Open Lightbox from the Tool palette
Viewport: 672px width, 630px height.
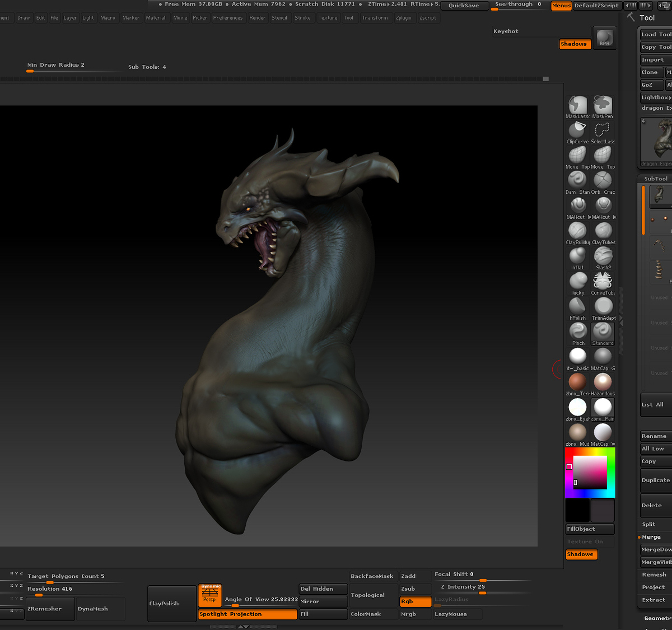[656, 97]
